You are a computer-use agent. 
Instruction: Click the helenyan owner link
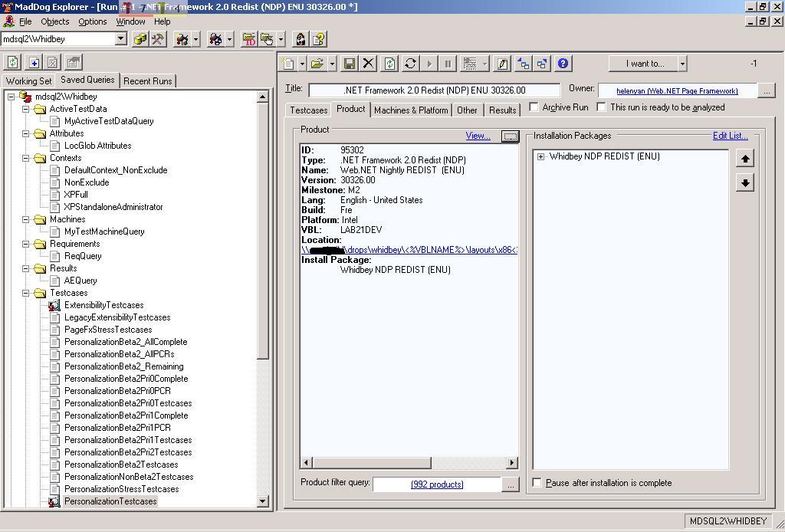pyautogui.click(x=677, y=91)
